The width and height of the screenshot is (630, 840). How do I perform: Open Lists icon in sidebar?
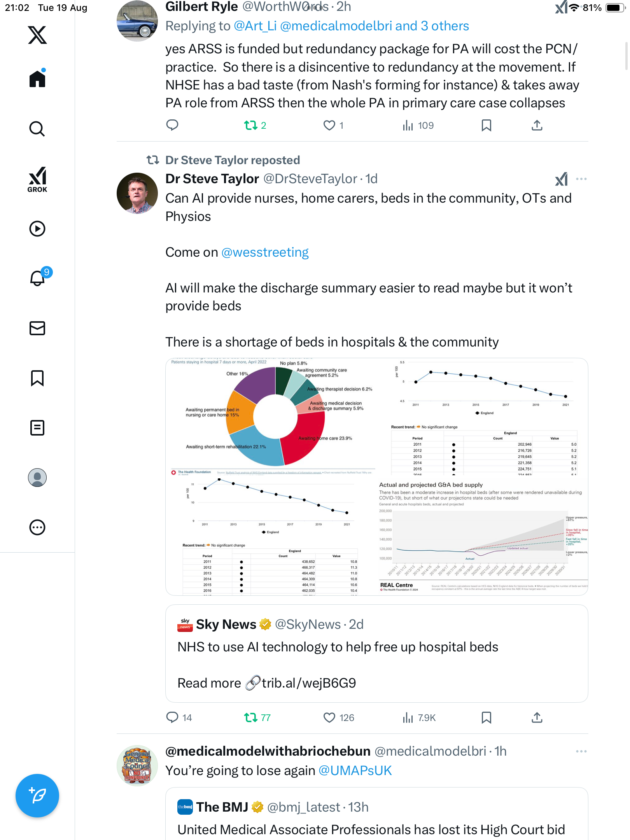coord(37,428)
